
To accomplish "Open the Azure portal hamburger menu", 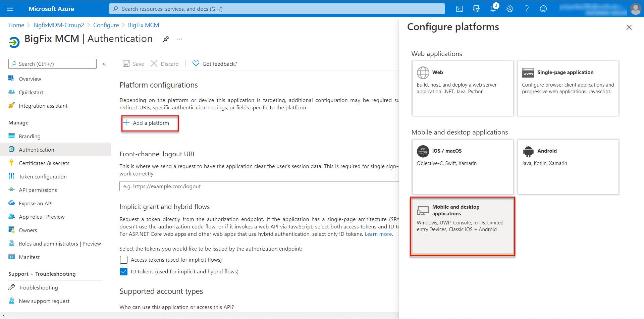I will [x=10, y=9].
